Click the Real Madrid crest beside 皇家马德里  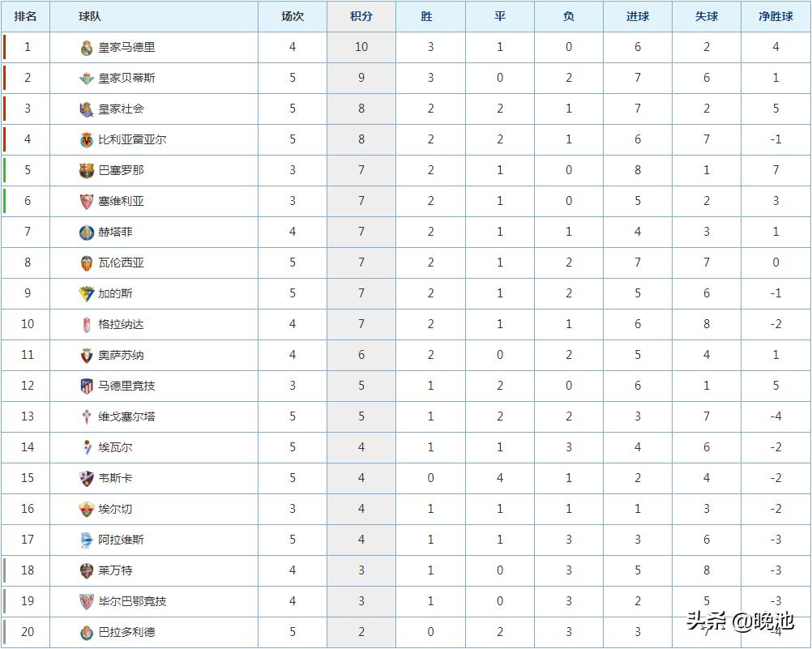(x=87, y=48)
